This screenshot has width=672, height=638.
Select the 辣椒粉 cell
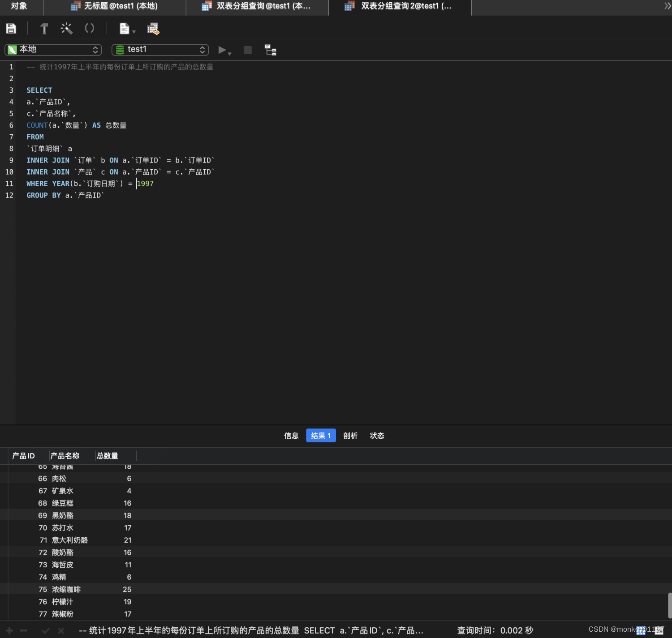(x=63, y=614)
